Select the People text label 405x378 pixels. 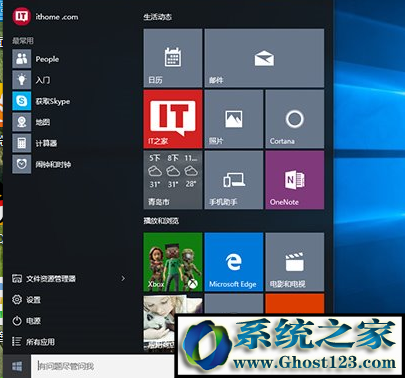click(47, 59)
